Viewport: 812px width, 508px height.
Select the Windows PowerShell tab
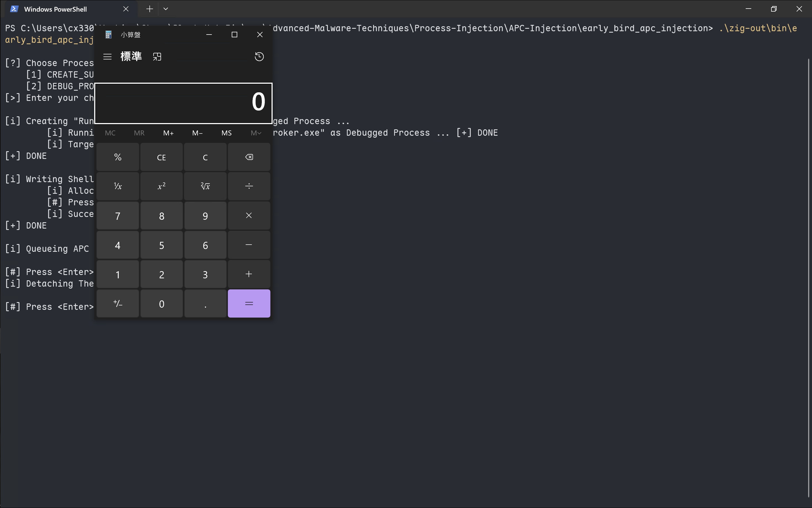click(56, 9)
